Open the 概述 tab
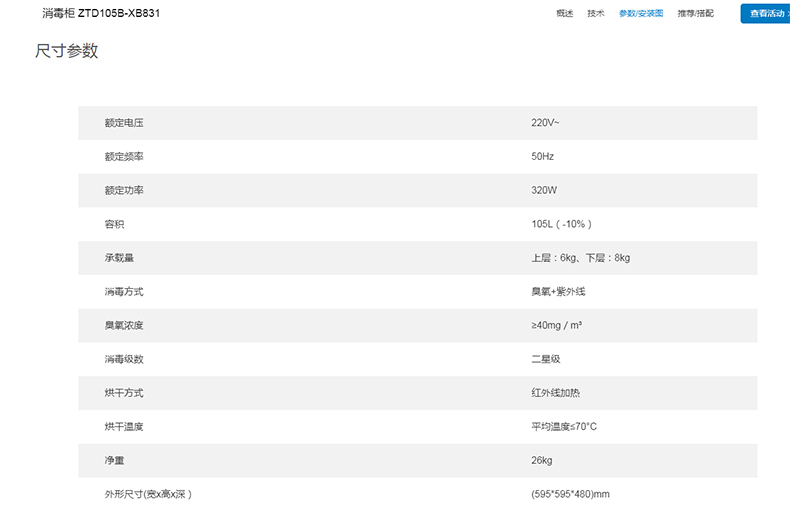The image size is (790, 530). point(564,14)
